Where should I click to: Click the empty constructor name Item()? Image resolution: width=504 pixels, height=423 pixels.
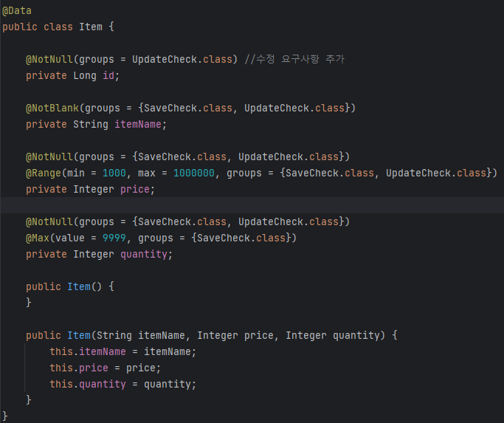tap(79, 286)
